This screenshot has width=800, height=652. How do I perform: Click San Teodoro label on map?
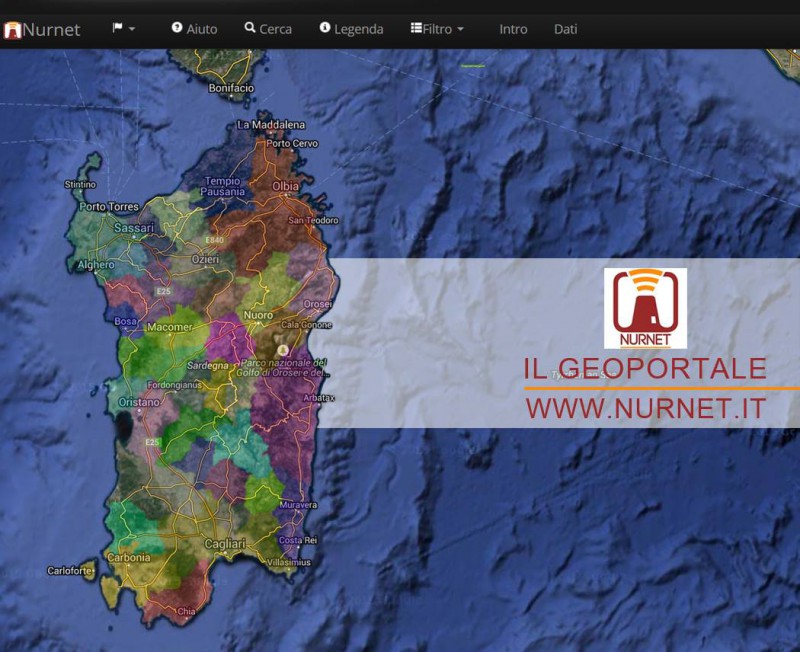313,220
